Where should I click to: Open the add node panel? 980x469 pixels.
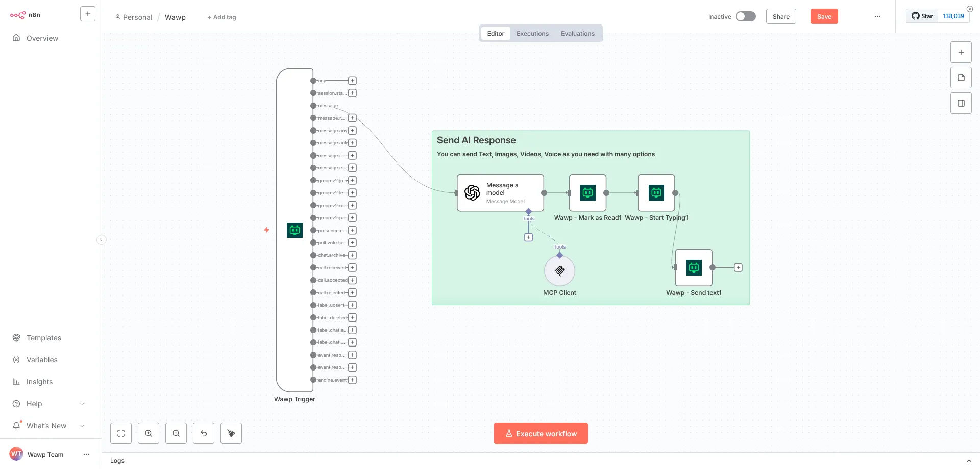pos(961,52)
